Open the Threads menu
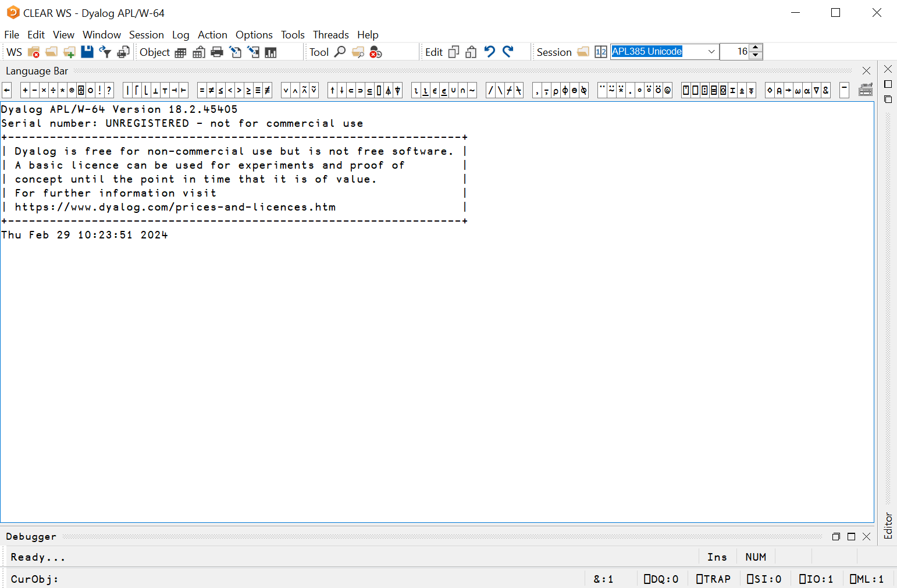Viewport: 897px width, 588px height. 331,35
